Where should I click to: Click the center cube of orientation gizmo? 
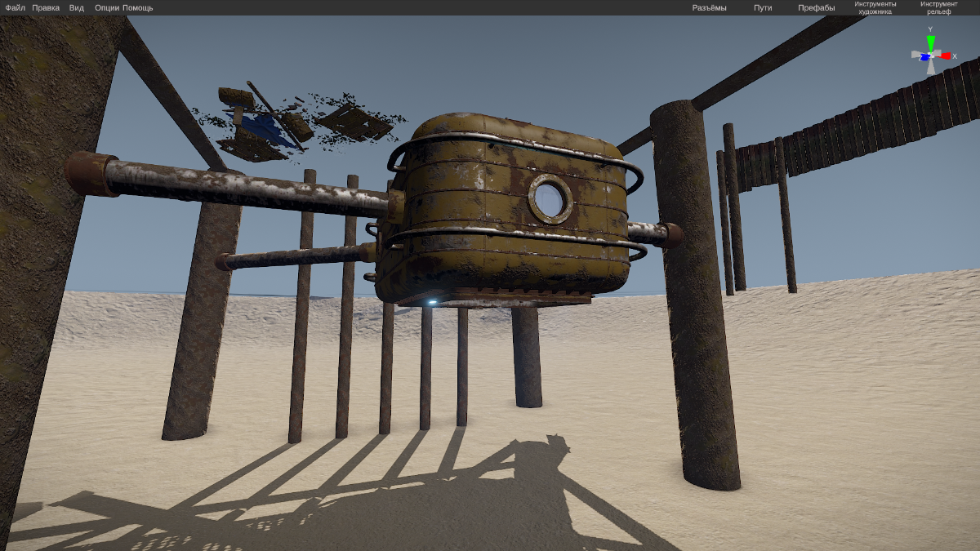(x=931, y=56)
